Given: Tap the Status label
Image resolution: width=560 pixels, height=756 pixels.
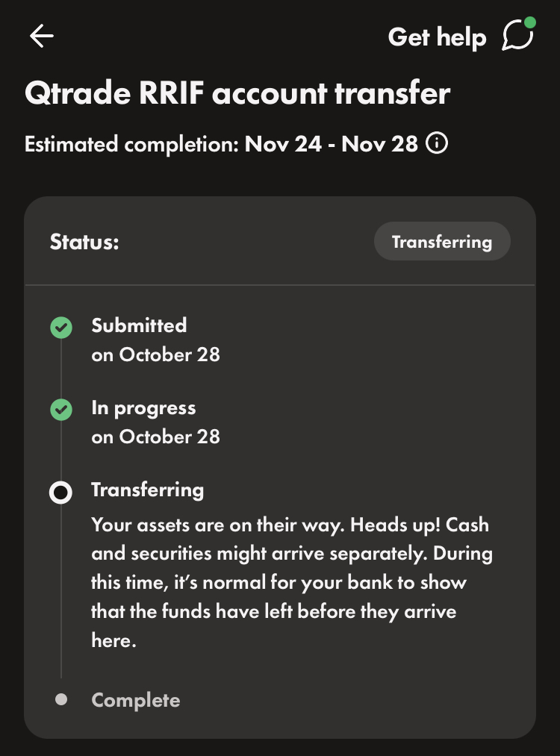Looking at the screenshot, I should pyautogui.click(x=84, y=242).
